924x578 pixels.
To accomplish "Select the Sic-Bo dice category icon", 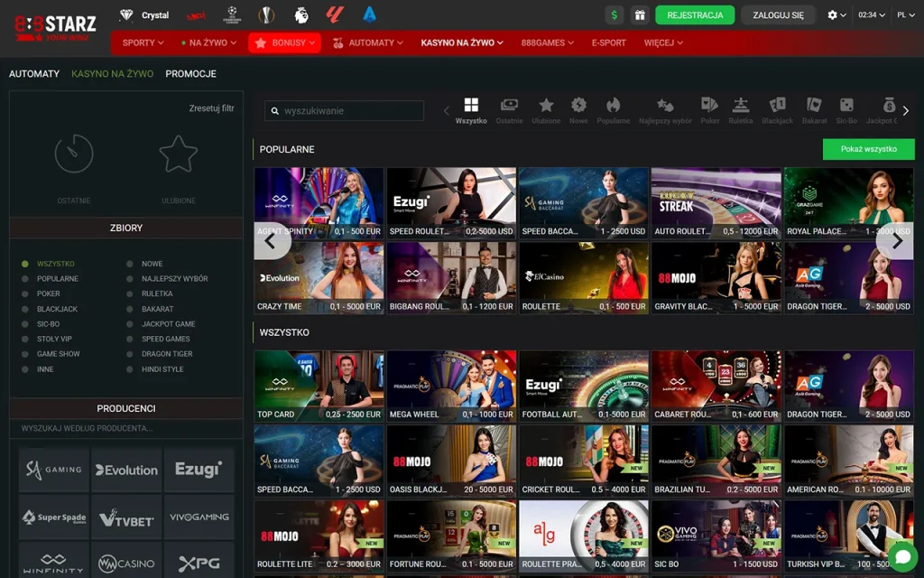I will click(x=846, y=110).
